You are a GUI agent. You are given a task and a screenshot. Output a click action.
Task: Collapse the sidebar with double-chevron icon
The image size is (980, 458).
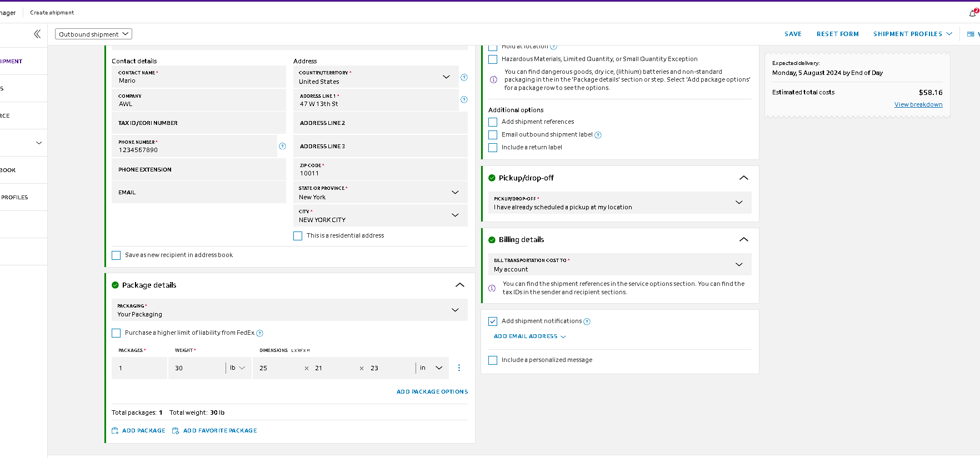[x=37, y=34]
